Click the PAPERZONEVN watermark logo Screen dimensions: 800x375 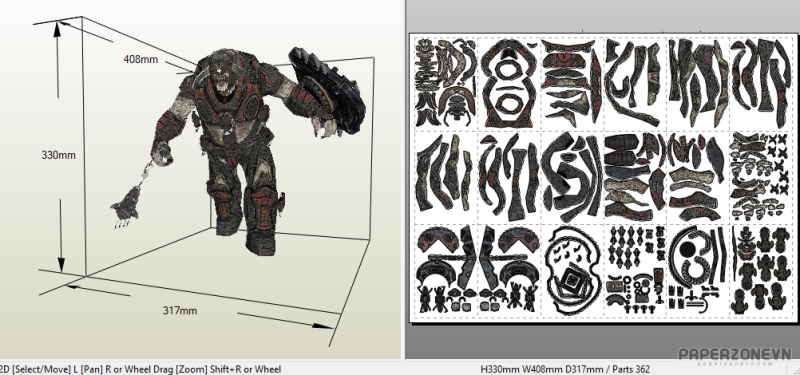pyautogui.click(x=734, y=356)
